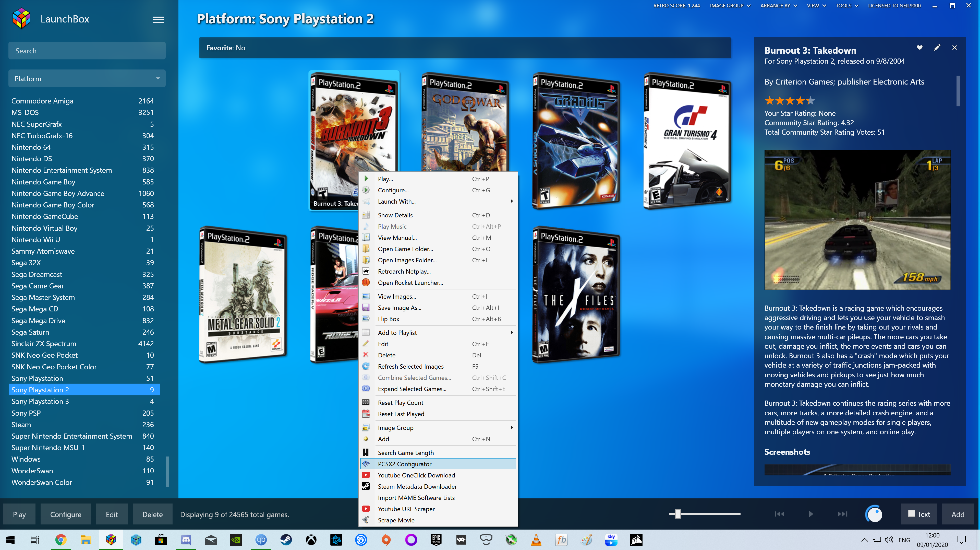The width and height of the screenshot is (980, 550).
Task: Click the LaunchBox cube logo
Action: pos(21,18)
